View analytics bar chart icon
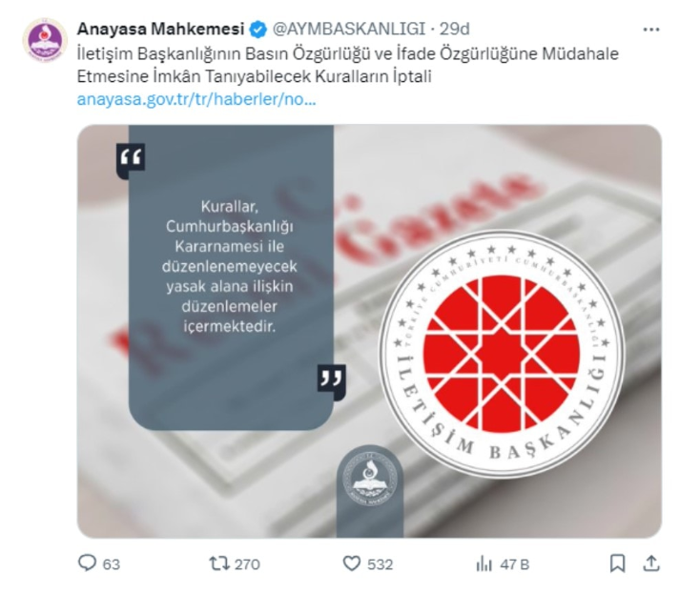Screen dimensions: 700x594 click(484, 564)
